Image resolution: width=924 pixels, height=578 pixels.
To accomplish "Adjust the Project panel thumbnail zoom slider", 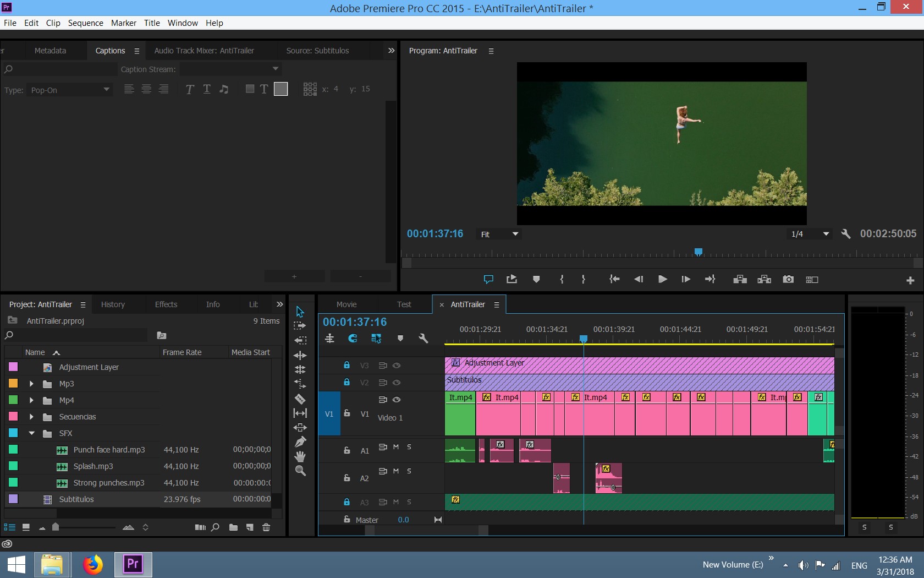I will point(56,527).
